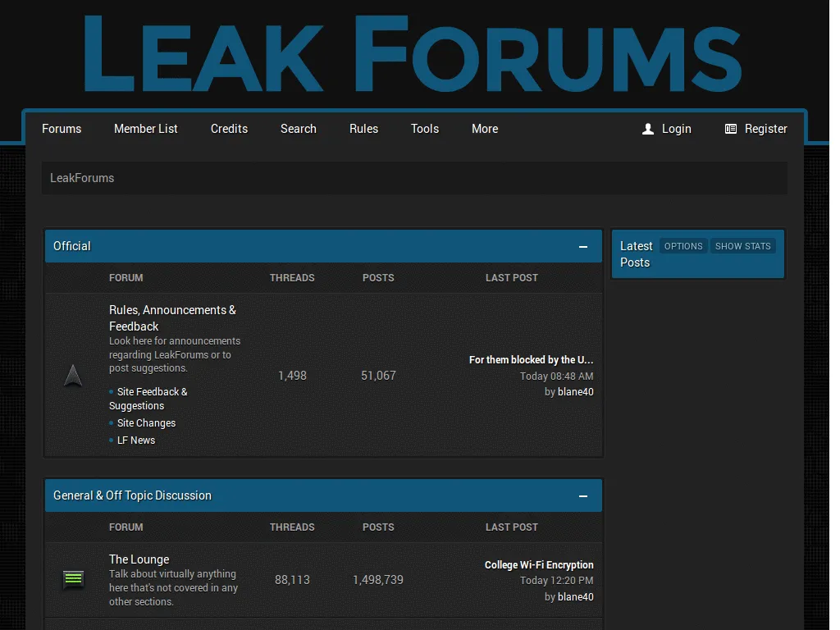Open the College Wi-Fi Encryption thread

pos(539,564)
